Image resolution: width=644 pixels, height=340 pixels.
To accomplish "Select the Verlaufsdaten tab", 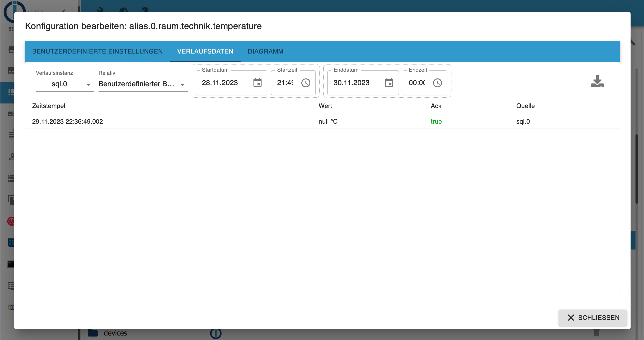I will click(x=205, y=51).
